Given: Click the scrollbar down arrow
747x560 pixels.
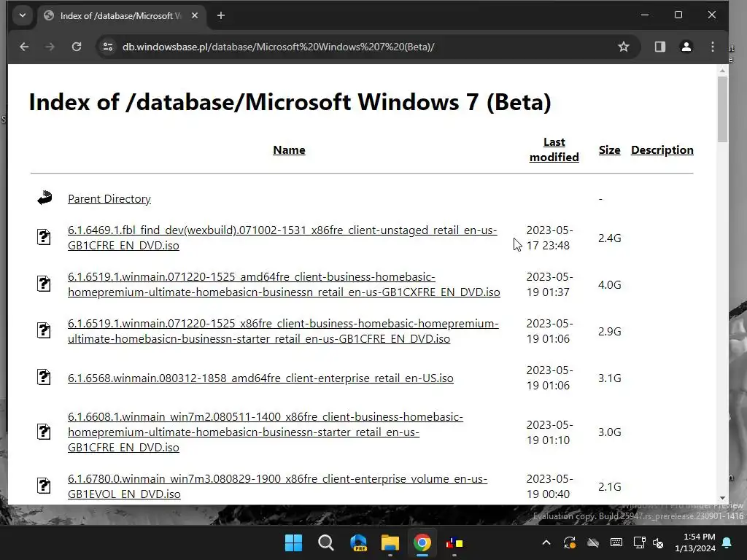Looking at the screenshot, I should click(722, 498).
